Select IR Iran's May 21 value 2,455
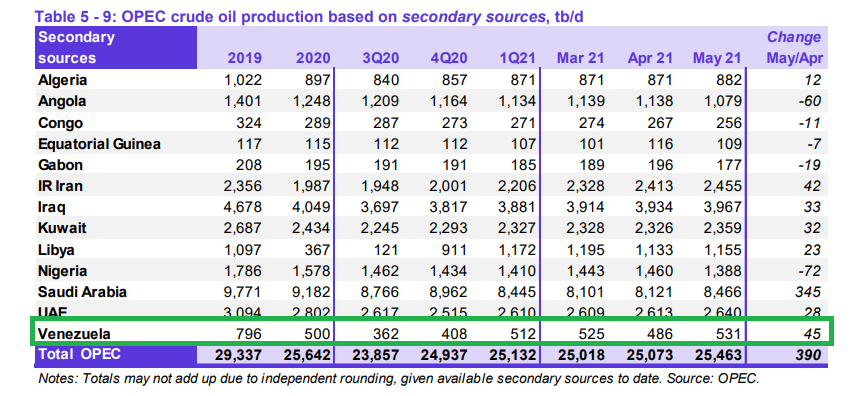The image size is (867, 396). [722, 186]
